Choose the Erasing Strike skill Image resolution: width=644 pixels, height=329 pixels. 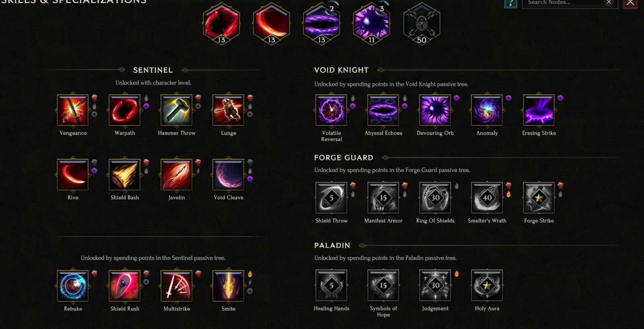(539, 110)
